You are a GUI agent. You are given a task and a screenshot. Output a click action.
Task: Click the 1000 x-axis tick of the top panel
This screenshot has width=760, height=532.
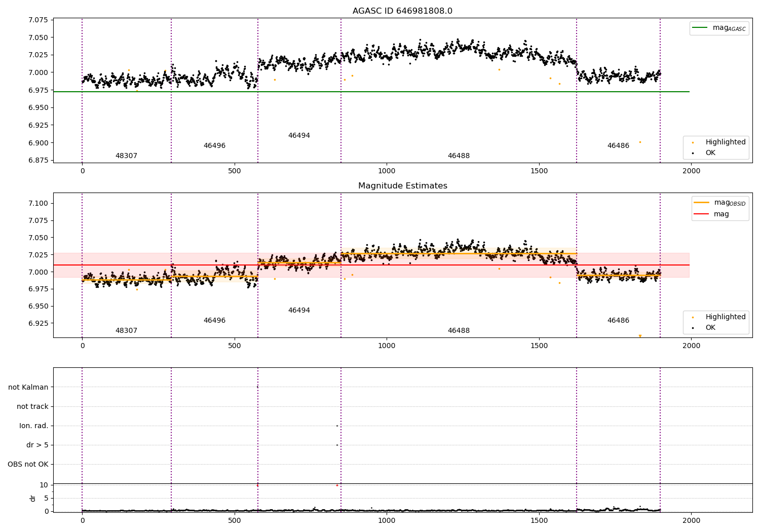pos(387,171)
